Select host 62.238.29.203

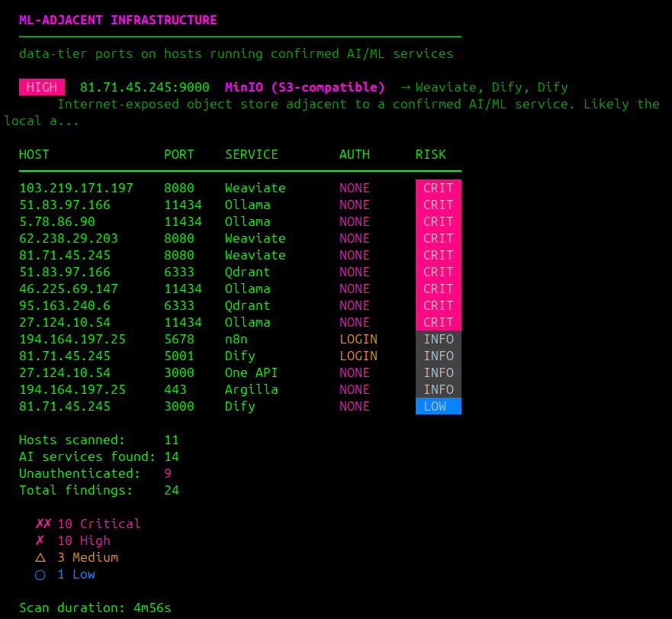point(69,238)
